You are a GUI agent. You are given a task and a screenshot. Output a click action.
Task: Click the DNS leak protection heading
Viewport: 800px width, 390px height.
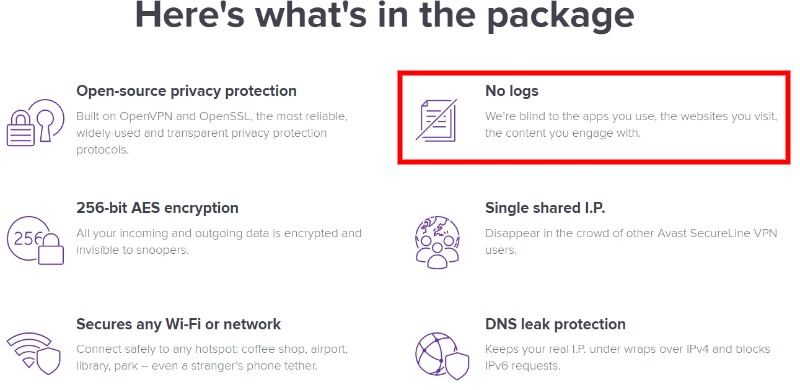(x=555, y=324)
